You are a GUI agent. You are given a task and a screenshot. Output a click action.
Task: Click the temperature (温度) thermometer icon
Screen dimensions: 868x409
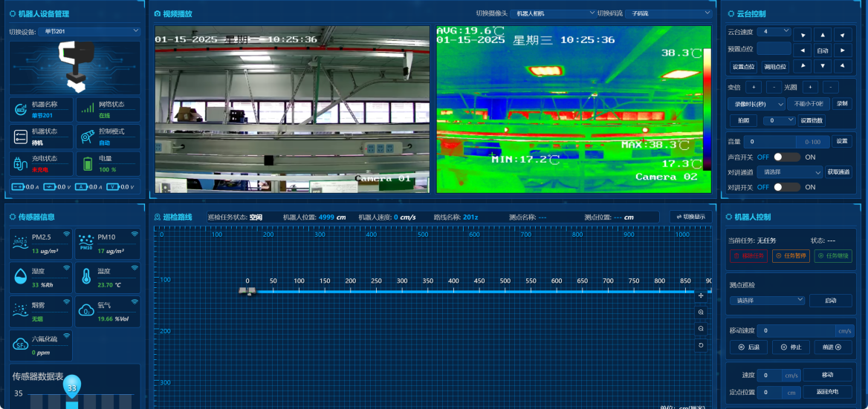tap(85, 277)
